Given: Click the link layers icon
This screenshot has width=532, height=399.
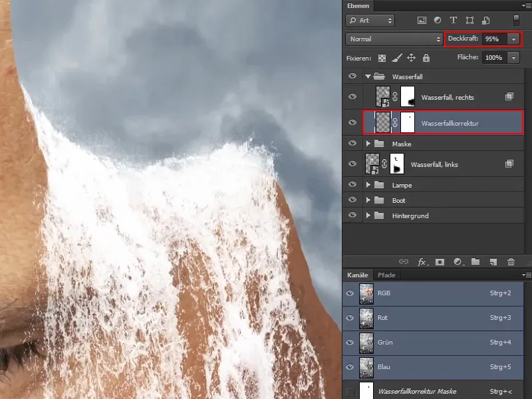Looking at the screenshot, I should pyautogui.click(x=404, y=261).
